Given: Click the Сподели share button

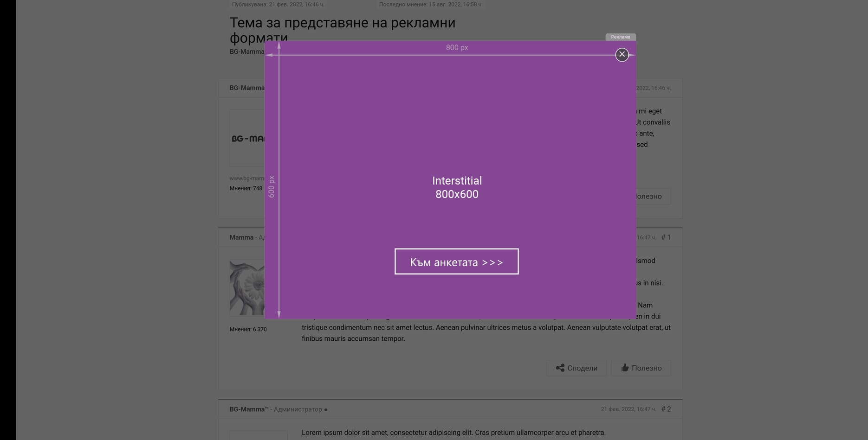Looking at the screenshot, I should [x=577, y=368].
